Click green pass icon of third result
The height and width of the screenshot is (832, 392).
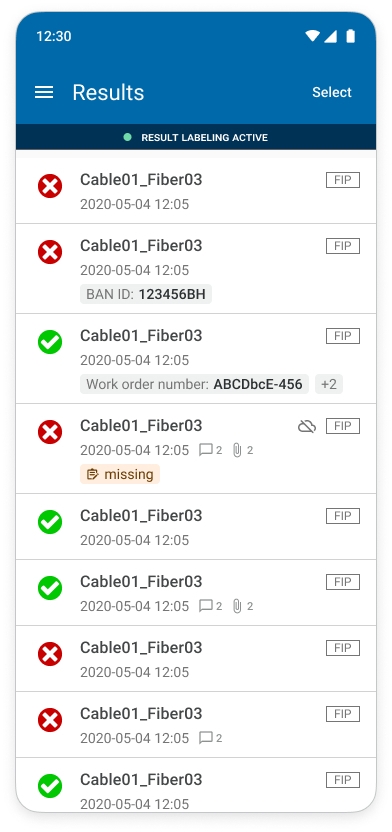click(50, 342)
